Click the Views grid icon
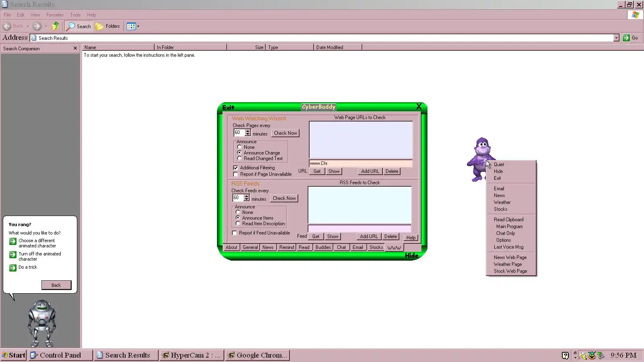Screen dimensions: 644x362 tap(131, 26)
